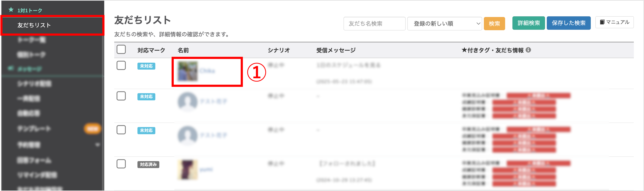This screenshot has height=191, width=644.
Task: Open the blue 保存した検索 button
Action: (x=568, y=23)
